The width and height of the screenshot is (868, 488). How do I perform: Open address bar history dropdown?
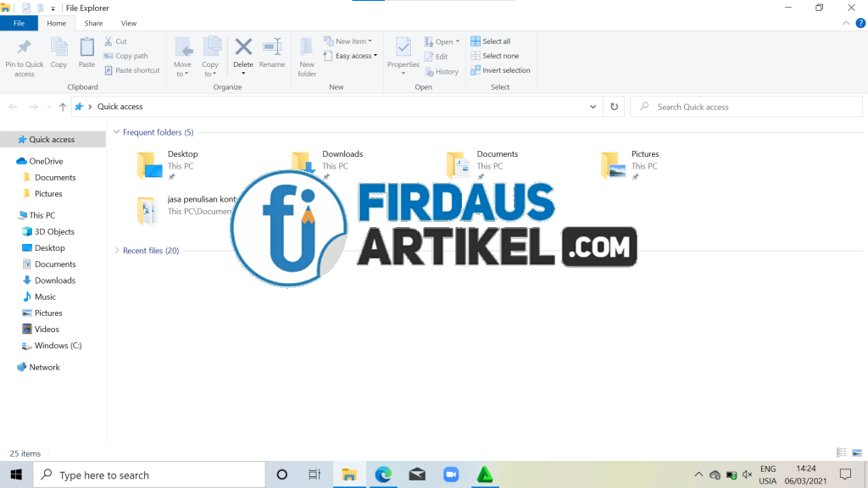coord(593,107)
